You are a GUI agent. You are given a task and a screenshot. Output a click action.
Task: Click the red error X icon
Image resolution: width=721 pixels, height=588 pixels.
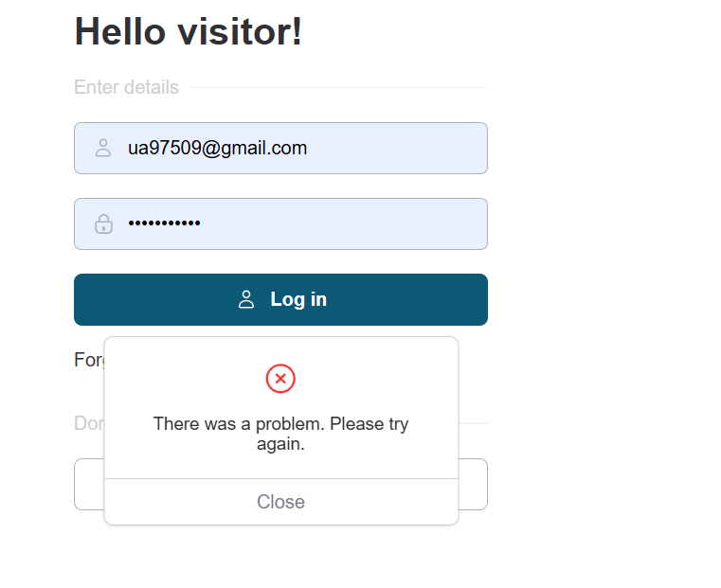click(280, 379)
